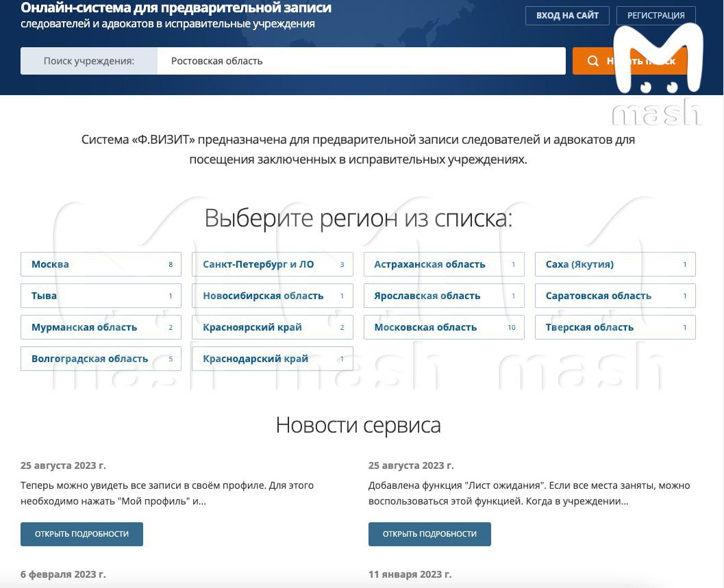The width and height of the screenshot is (724, 588).
Task: Select Москва region from the list
Action: [101, 264]
